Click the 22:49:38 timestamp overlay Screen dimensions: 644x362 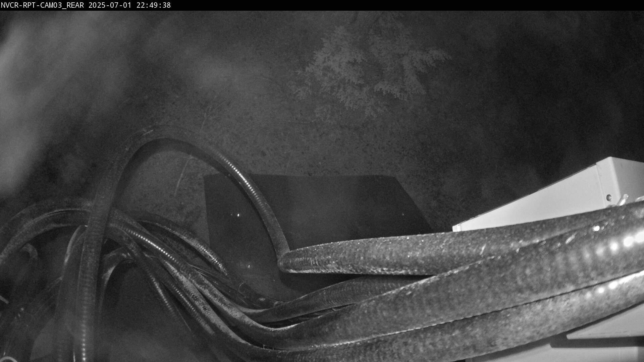(154, 5)
